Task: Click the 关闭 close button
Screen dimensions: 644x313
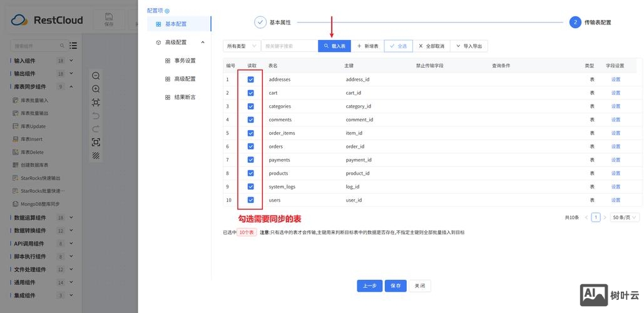Action: coord(420,286)
